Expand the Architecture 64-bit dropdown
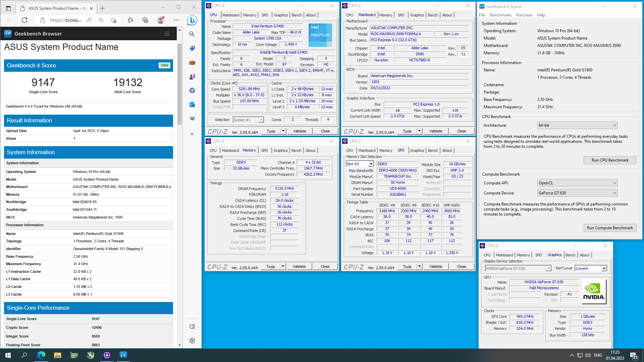The image size is (644, 362). (615, 125)
